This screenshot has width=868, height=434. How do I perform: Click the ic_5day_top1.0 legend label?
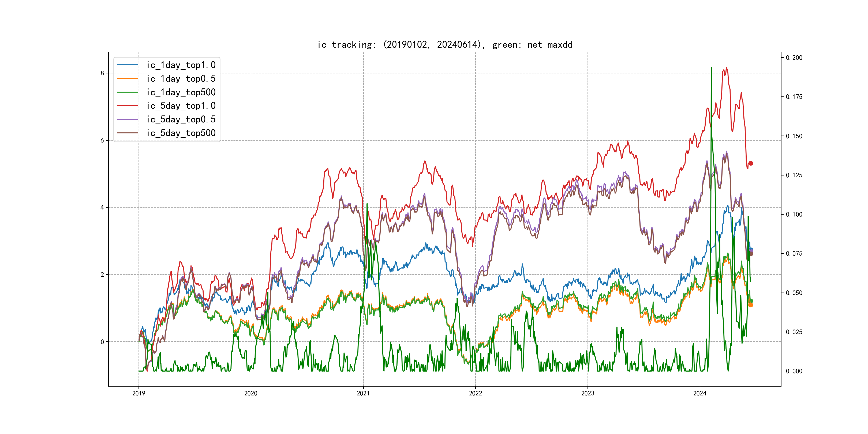click(x=181, y=106)
